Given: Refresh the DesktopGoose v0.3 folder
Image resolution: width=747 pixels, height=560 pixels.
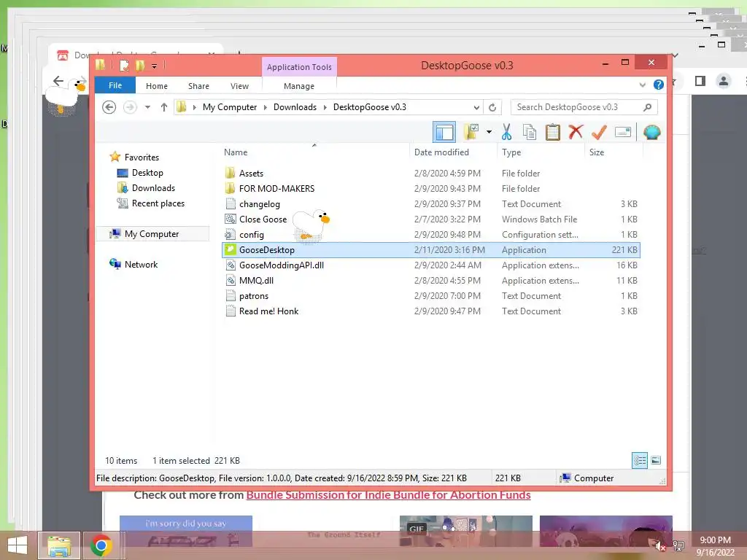Looking at the screenshot, I should point(492,107).
